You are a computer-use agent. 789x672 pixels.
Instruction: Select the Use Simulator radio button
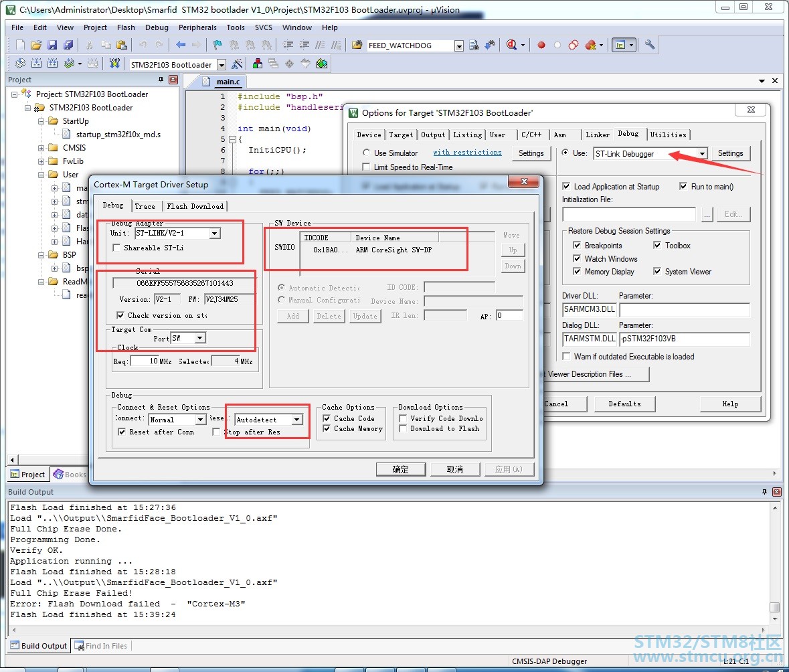[x=366, y=153]
